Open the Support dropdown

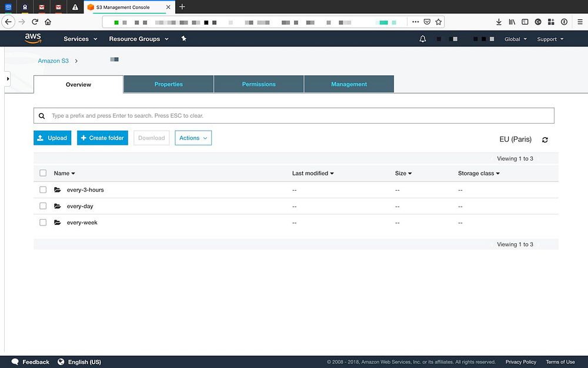coord(550,39)
